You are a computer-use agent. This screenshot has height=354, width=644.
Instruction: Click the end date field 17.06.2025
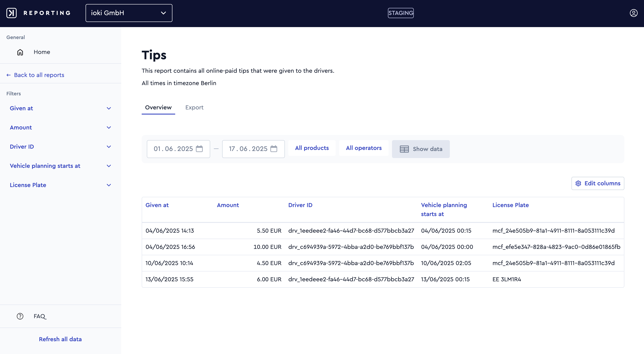[253, 149]
